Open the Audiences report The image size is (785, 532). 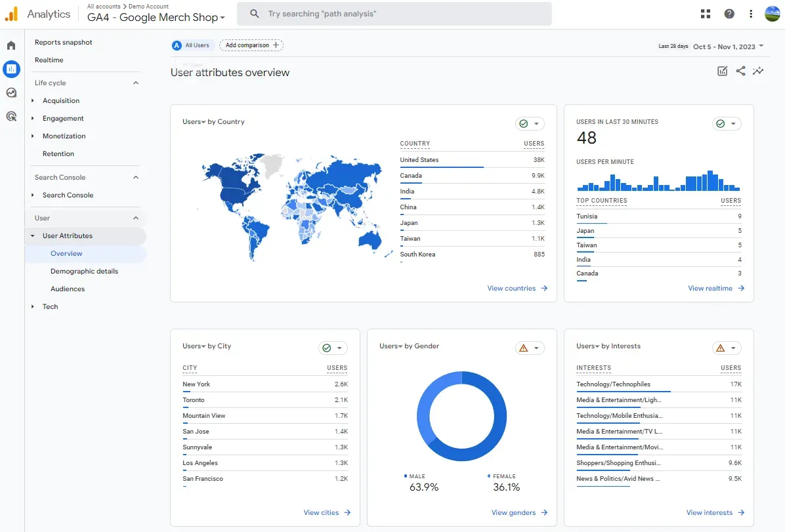pyautogui.click(x=68, y=289)
